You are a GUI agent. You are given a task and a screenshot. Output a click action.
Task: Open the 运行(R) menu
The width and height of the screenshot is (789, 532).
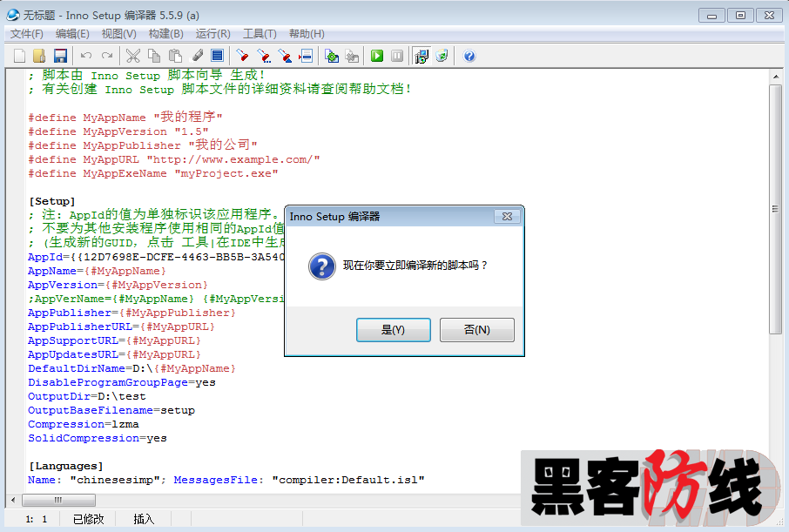click(212, 34)
